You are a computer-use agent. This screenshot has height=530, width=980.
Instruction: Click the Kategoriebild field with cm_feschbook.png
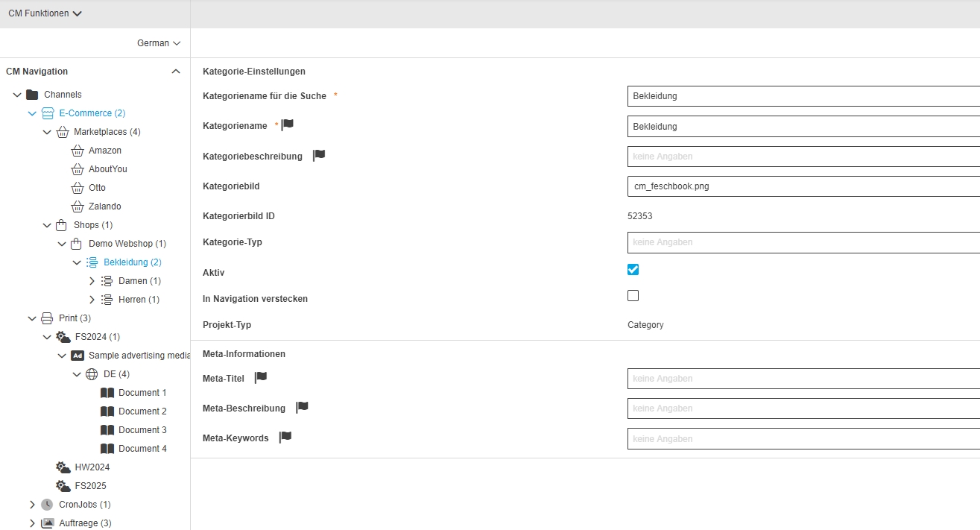[803, 186]
